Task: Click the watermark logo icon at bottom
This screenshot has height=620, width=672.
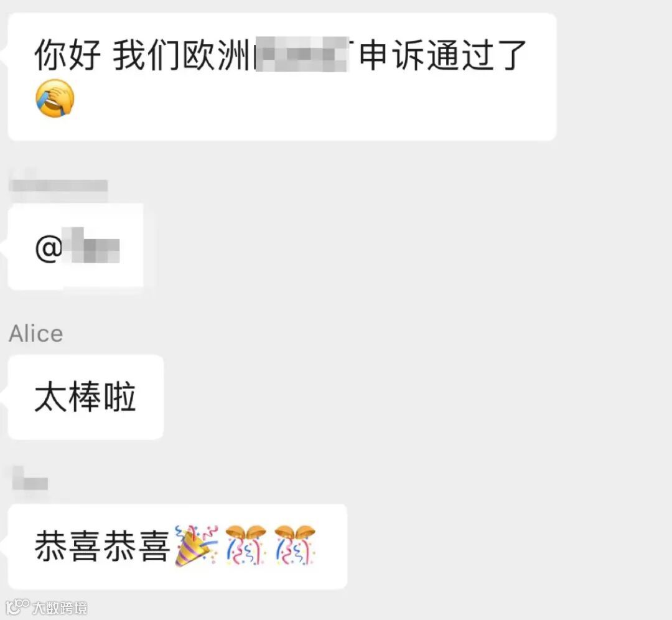Action: pyautogui.click(x=17, y=607)
